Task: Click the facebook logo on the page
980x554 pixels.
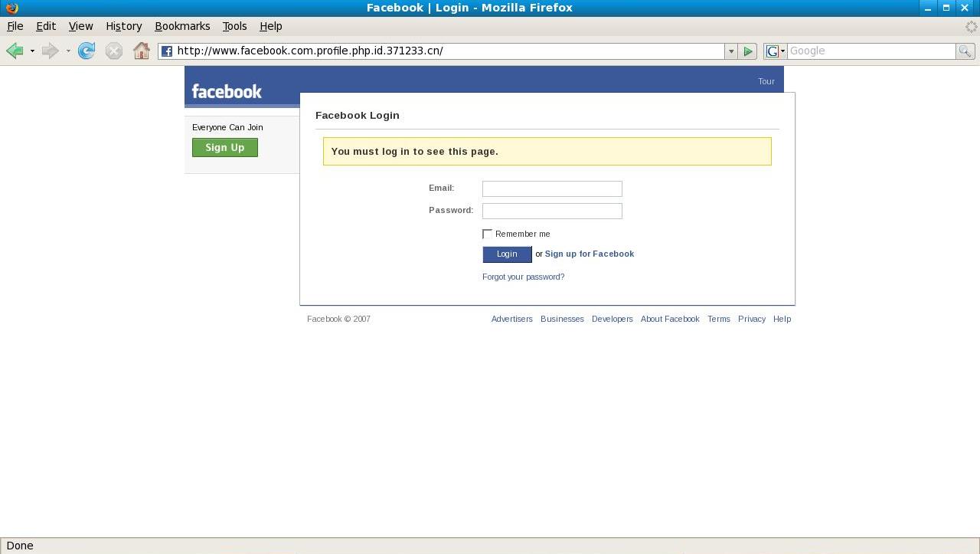Action: [x=227, y=91]
